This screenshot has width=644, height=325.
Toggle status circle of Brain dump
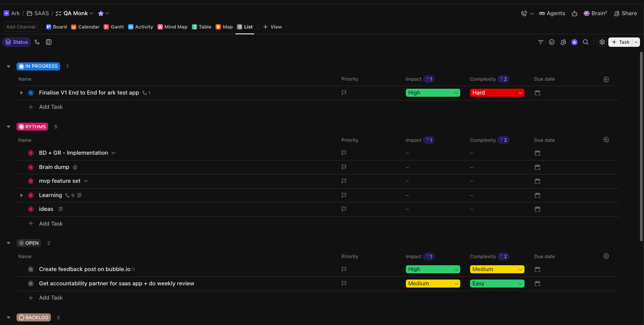tap(31, 167)
